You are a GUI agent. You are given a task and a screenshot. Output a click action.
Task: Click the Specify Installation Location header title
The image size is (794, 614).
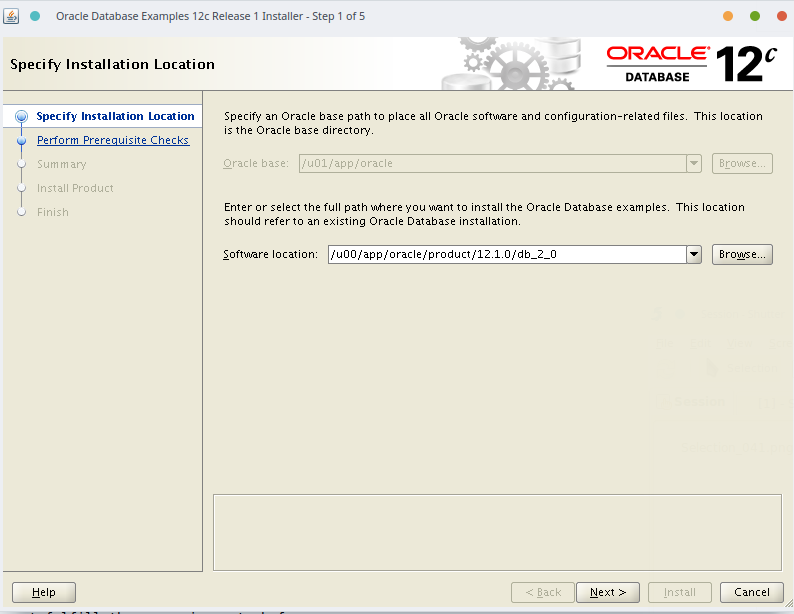(x=112, y=64)
